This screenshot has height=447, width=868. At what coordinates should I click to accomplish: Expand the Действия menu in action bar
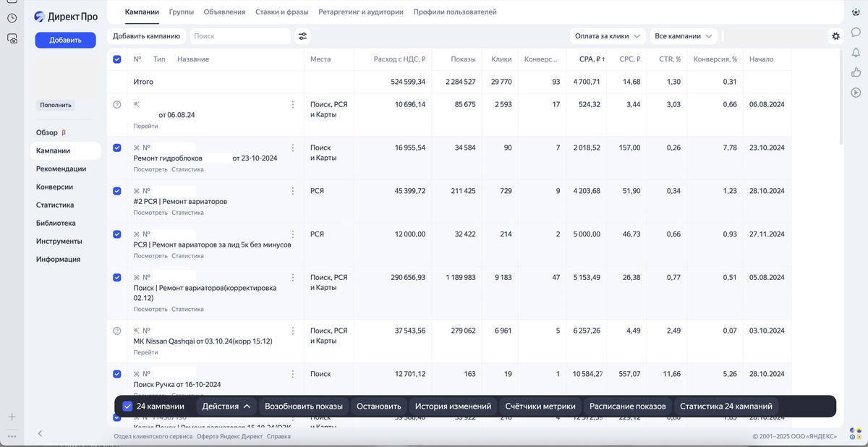pyautogui.click(x=226, y=406)
